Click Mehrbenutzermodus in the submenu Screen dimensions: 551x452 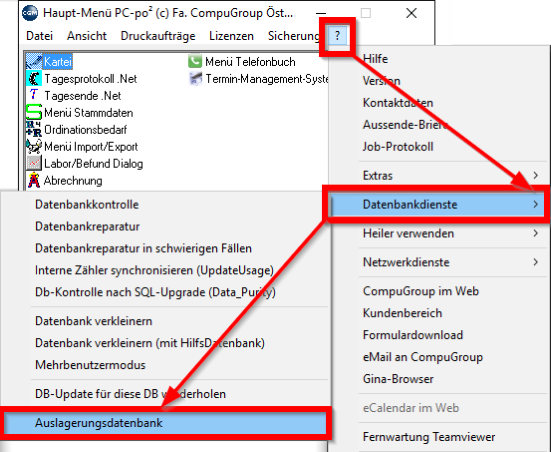(x=90, y=365)
